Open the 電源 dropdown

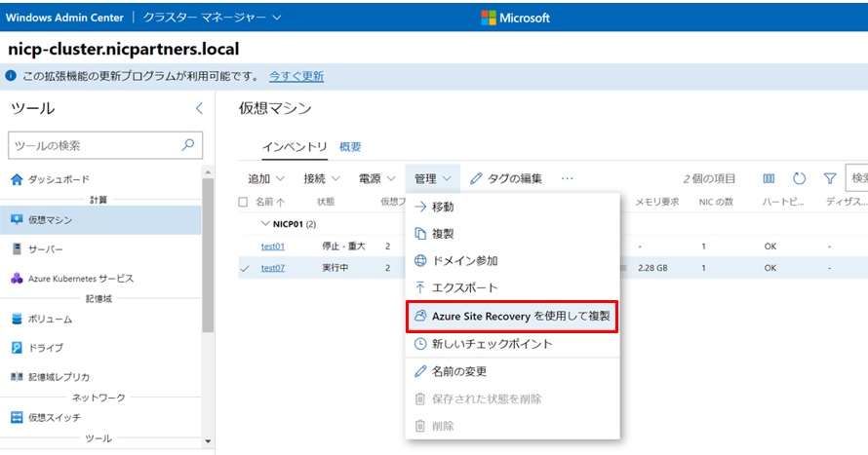click(x=377, y=178)
